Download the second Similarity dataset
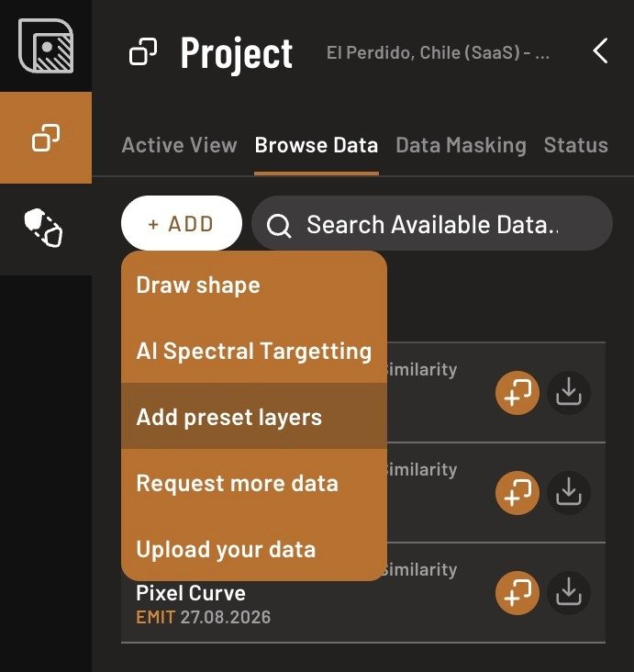Image resolution: width=634 pixels, height=672 pixels. tap(569, 493)
